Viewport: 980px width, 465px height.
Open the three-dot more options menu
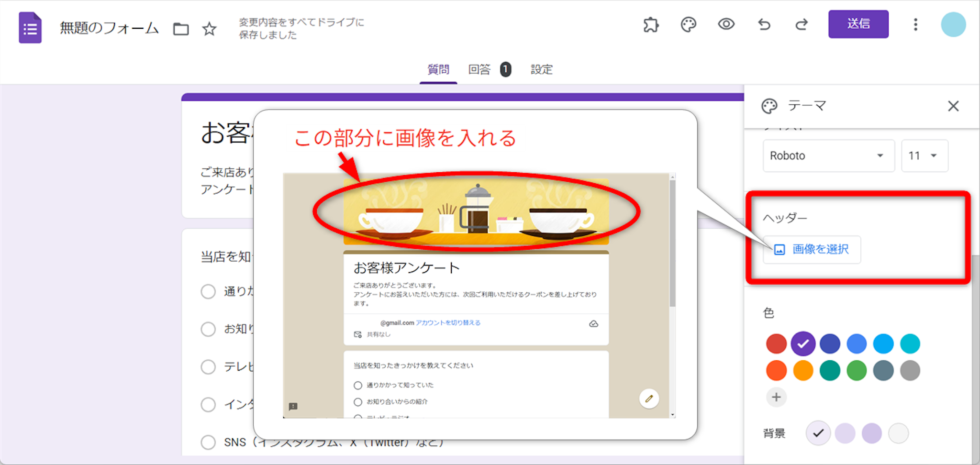(915, 24)
